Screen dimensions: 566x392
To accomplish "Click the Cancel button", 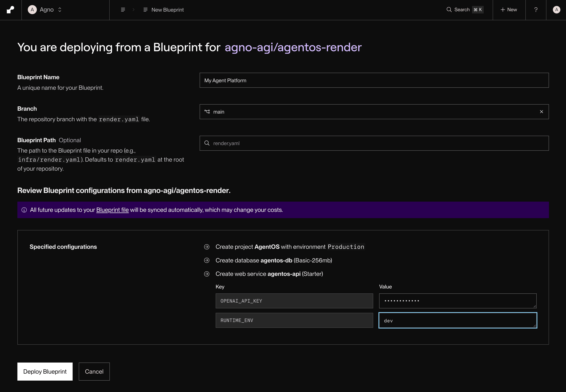I will 94,372.
